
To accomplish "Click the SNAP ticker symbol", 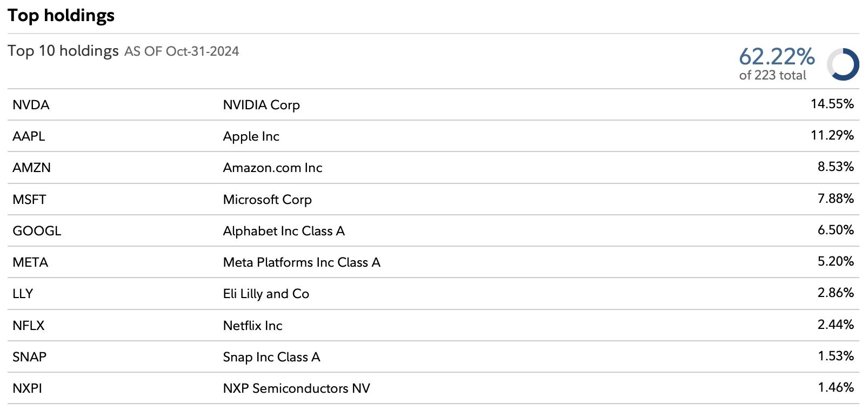I will tap(29, 357).
